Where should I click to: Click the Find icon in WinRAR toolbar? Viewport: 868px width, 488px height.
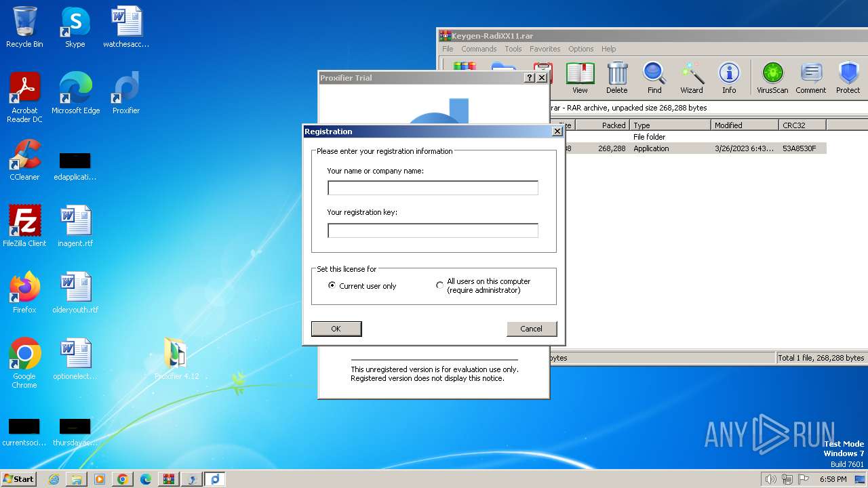654,78
